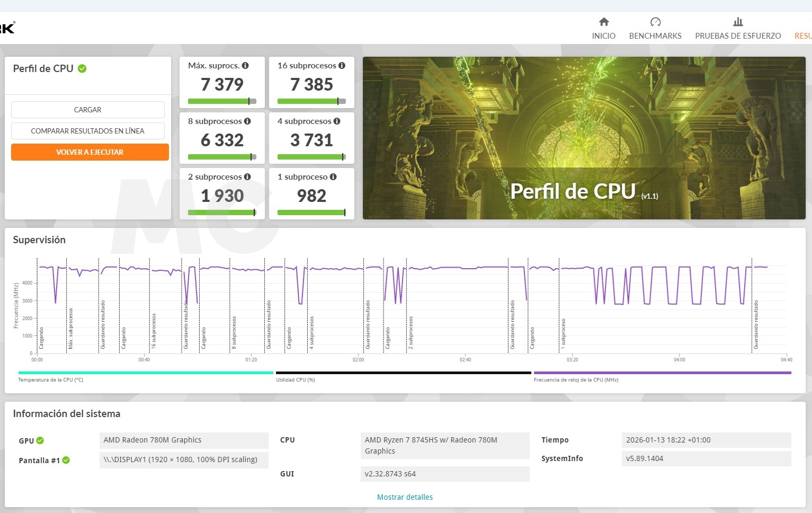
Task: Click green check beside Perfil de CPU title
Action: tap(82, 68)
